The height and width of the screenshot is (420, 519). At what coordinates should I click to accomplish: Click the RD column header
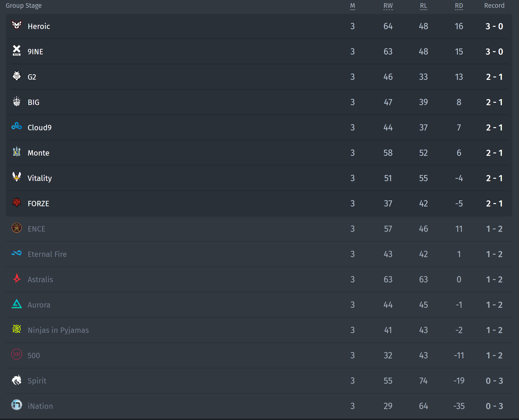459,6
